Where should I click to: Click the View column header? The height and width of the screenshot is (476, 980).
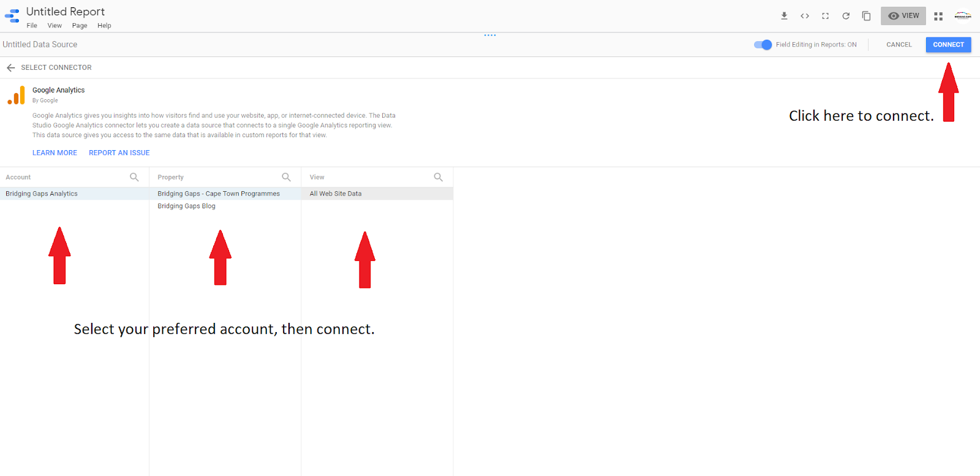point(317,177)
